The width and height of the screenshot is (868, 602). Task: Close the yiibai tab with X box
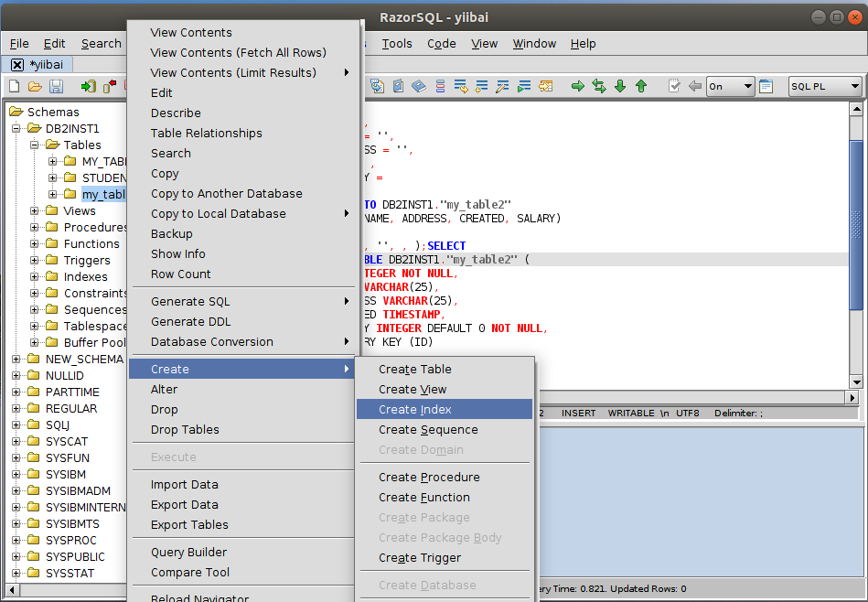tap(17, 65)
